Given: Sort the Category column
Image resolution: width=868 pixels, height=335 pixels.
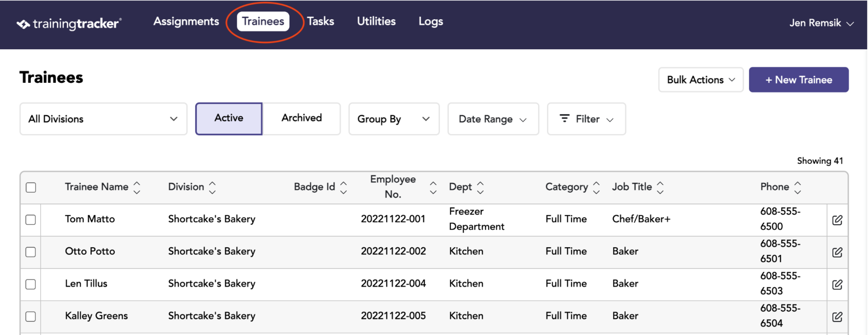Looking at the screenshot, I should tap(596, 187).
